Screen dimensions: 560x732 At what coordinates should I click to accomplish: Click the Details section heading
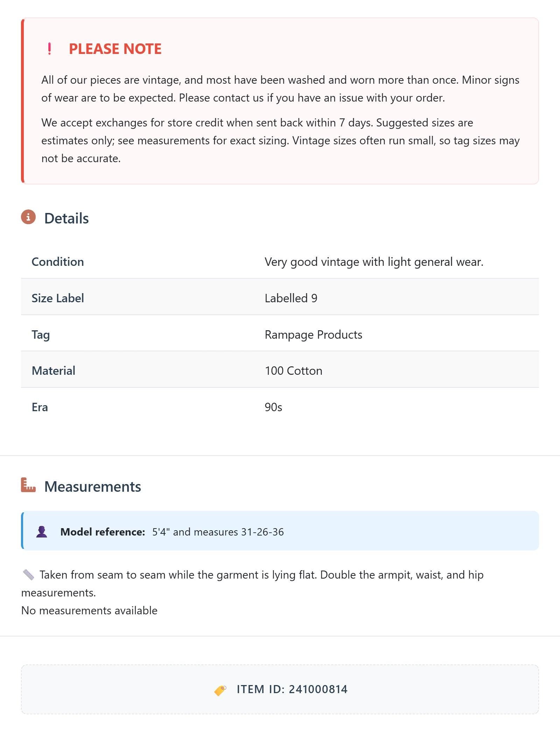66,218
